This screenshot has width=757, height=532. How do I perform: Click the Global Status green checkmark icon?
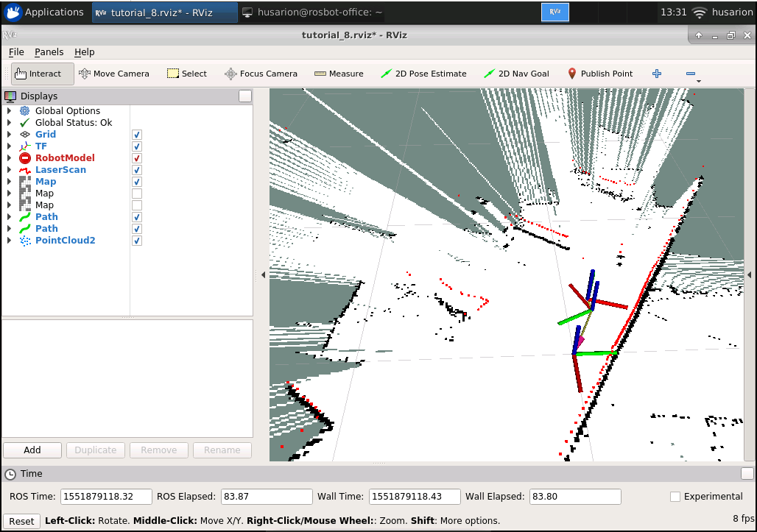(x=24, y=122)
